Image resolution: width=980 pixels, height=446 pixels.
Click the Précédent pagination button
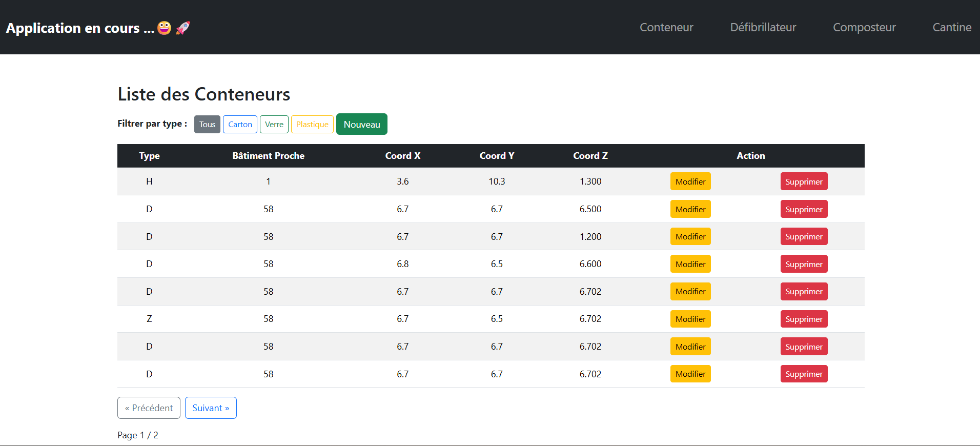[149, 408]
